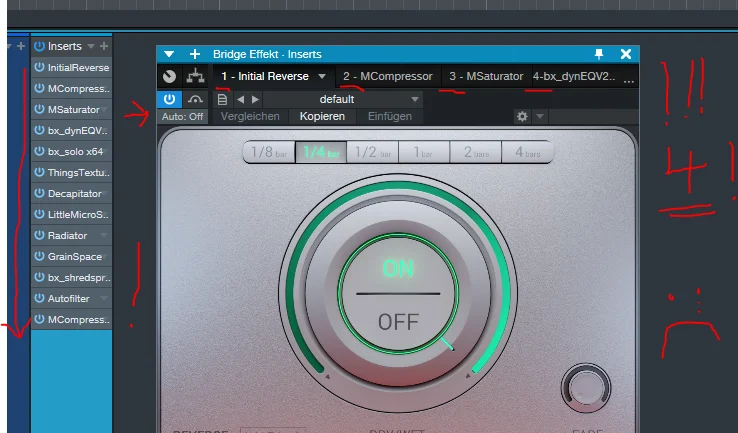Add effect with plugin window plus icon
The width and height of the screenshot is (738, 433).
tap(195, 54)
